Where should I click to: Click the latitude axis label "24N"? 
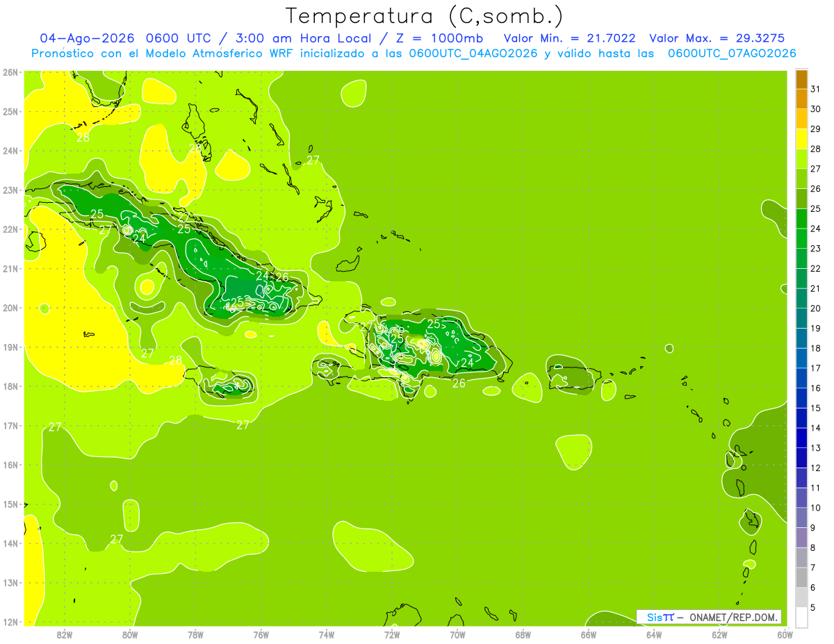tap(10, 150)
